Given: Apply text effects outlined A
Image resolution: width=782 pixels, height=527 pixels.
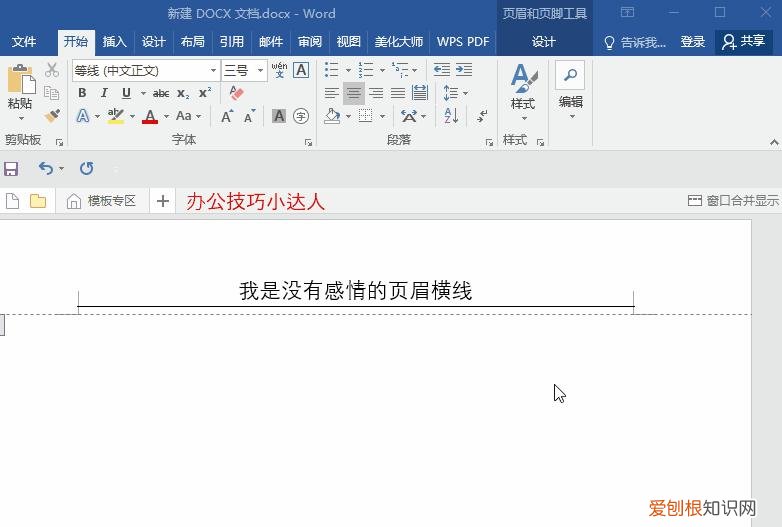Looking at the screenshot, I should (x=83, y=116).
